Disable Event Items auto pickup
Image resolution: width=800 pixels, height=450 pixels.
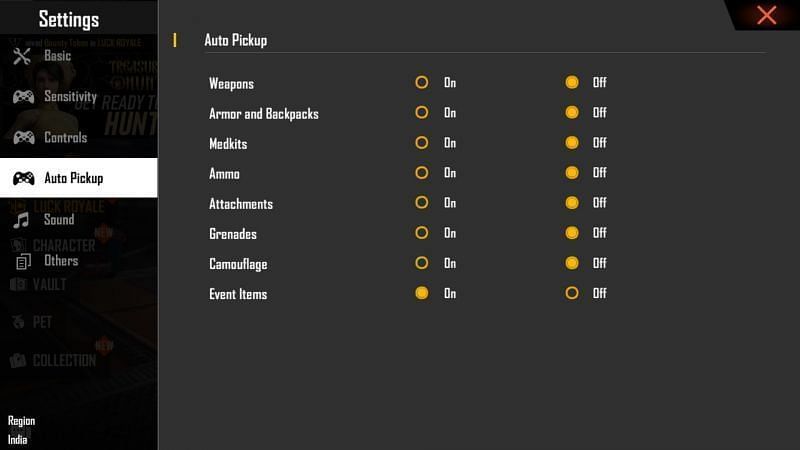(x=572, y=293)
